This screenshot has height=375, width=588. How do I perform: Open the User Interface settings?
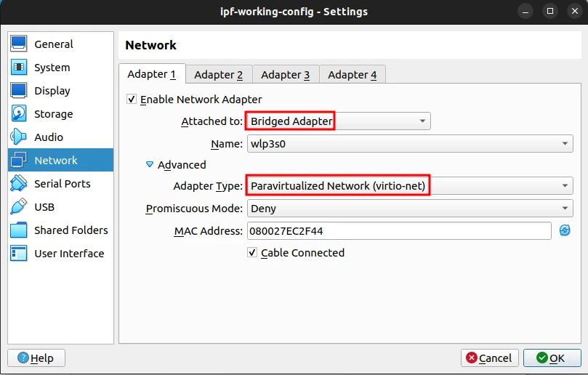(68, 254)
